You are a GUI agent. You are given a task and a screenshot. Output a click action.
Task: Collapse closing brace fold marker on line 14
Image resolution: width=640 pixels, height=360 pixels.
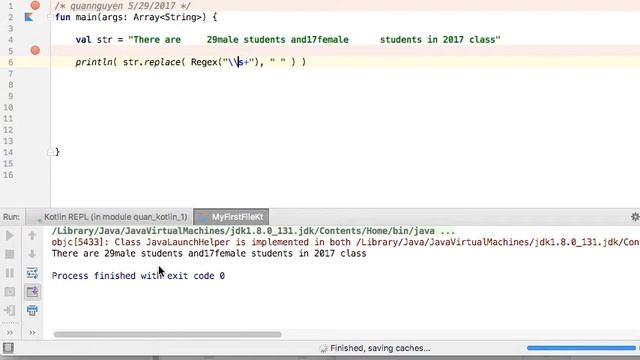(x=50, y=152)
